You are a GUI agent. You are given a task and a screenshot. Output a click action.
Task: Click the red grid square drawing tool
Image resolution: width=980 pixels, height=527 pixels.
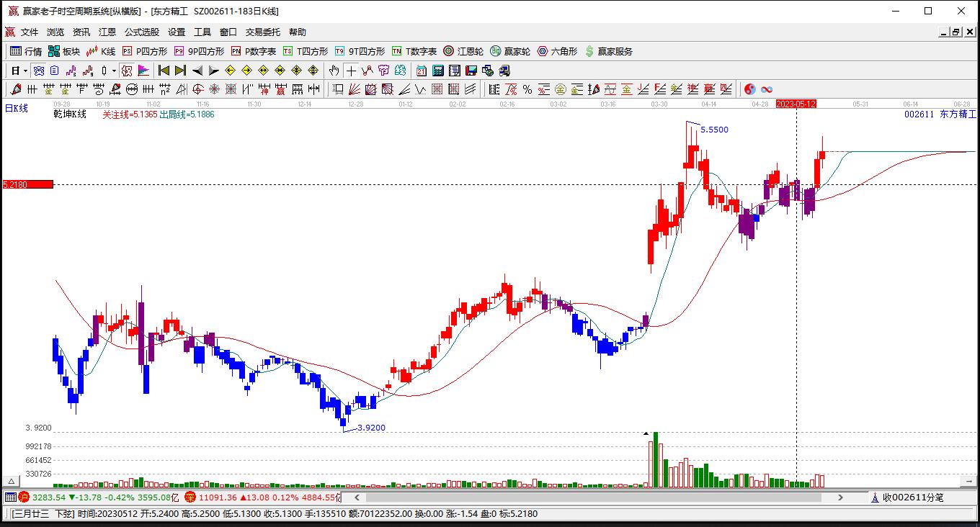(437, 89)
